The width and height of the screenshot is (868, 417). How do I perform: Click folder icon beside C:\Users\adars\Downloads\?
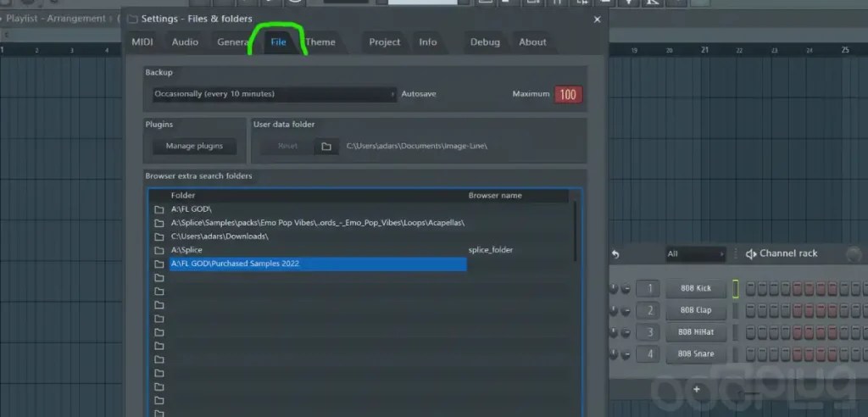point(159,236)
